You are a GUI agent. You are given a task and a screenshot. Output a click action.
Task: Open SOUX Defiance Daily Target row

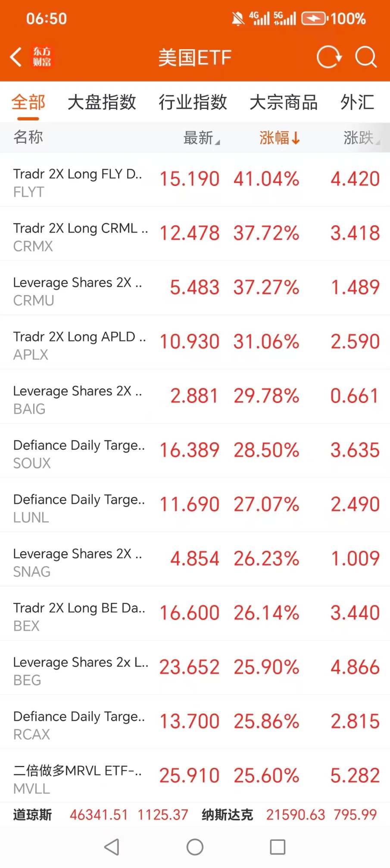coord(195,451)
